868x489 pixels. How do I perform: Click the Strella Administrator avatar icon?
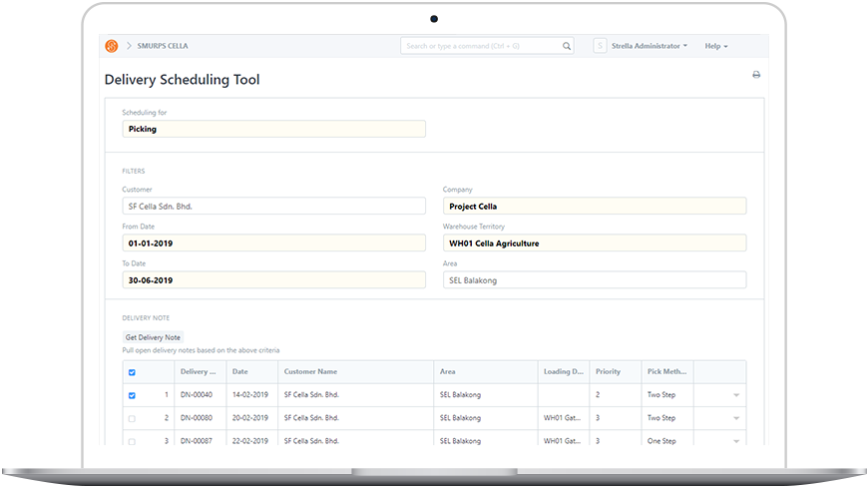coord(600,46)
